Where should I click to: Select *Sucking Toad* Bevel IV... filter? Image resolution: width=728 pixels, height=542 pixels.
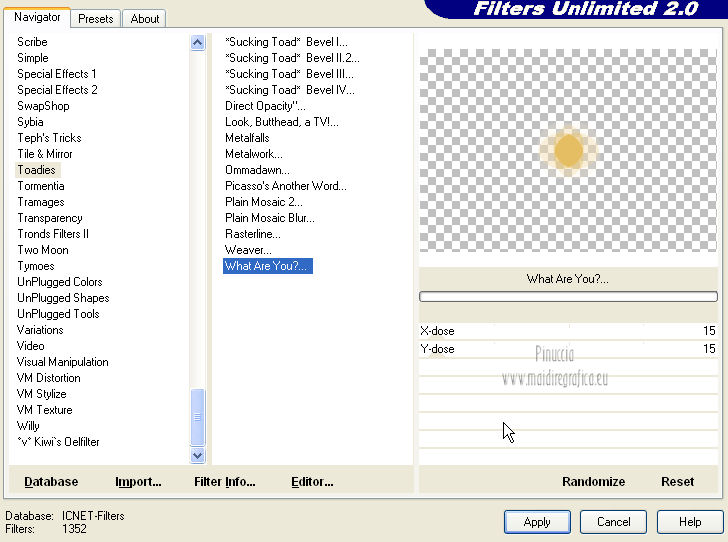click(290, 90)
